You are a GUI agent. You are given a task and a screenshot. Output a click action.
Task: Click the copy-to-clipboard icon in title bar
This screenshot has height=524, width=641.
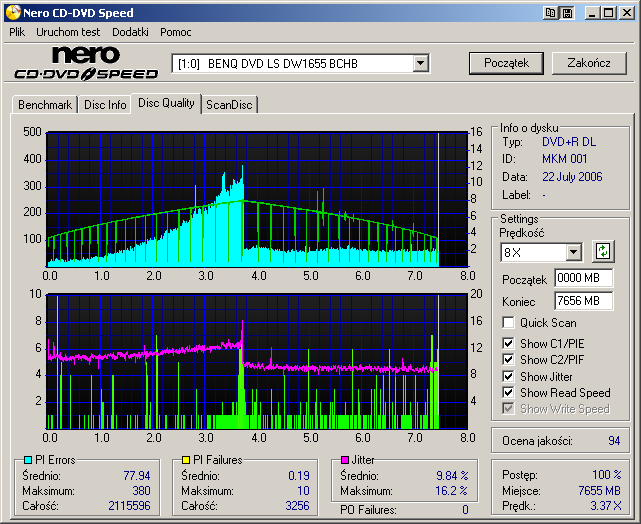tap(550, 13)
